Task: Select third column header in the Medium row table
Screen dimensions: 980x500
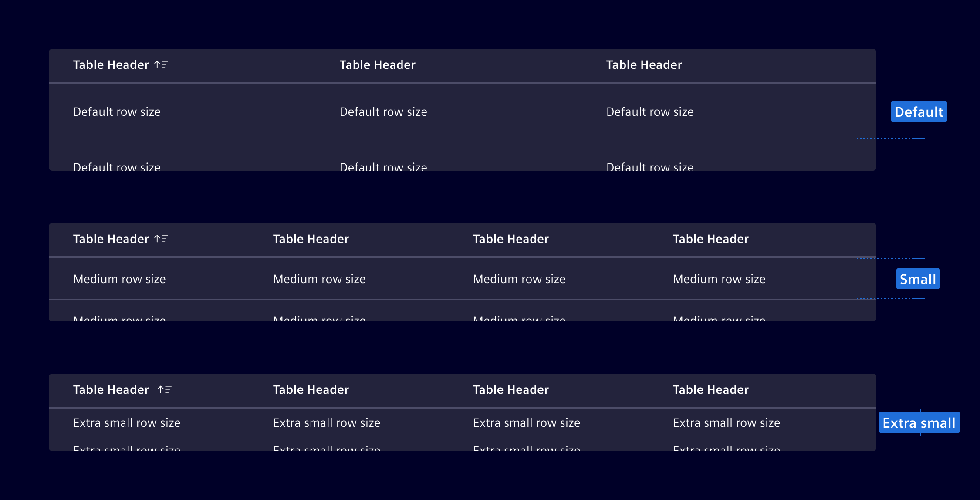Action: coord(510,239)
